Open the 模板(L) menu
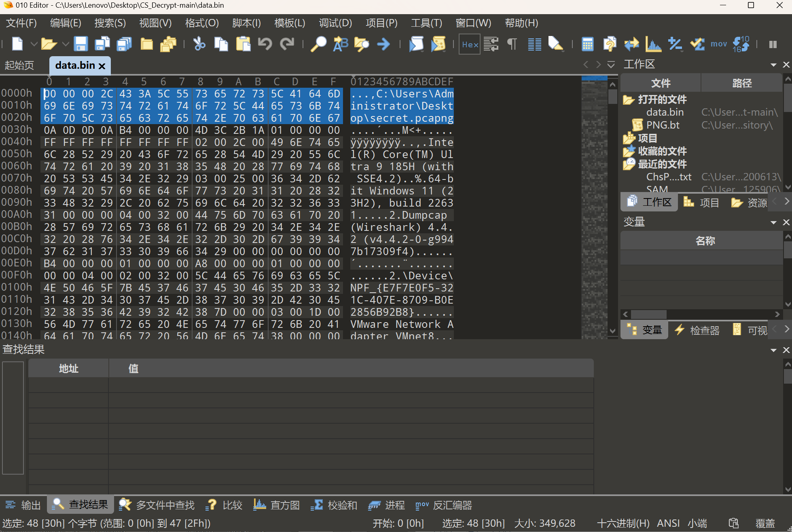Image resolution: width=792 pixels, height=532 pixels. [289, 23]
